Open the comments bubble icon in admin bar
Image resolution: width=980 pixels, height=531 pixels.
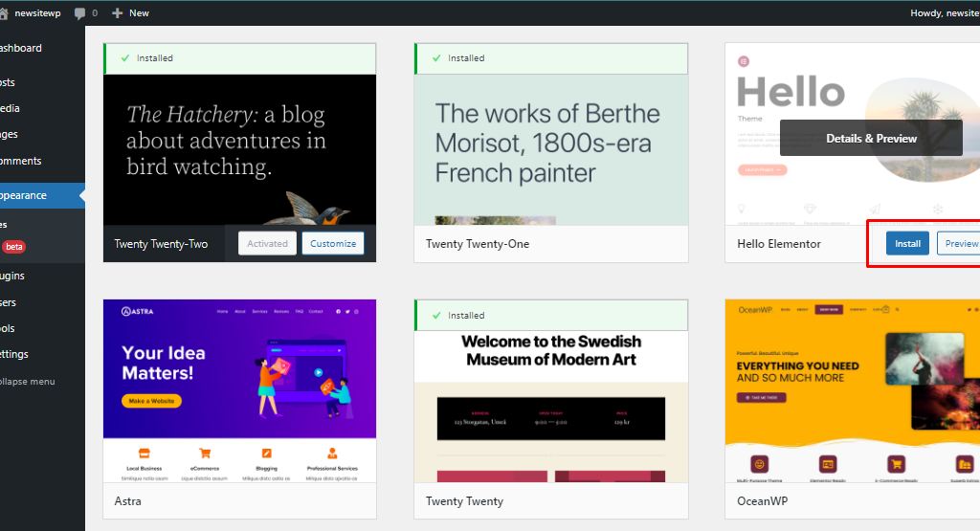click(79, 13)
